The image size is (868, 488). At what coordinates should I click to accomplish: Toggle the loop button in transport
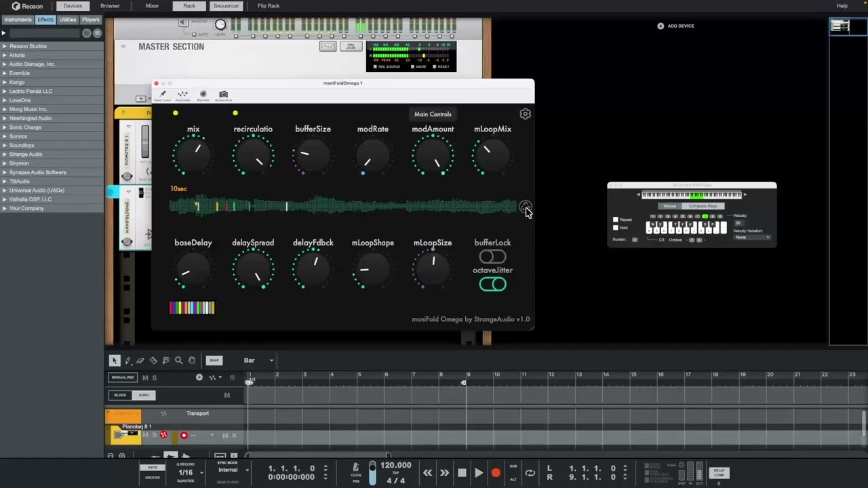point(530,473)
